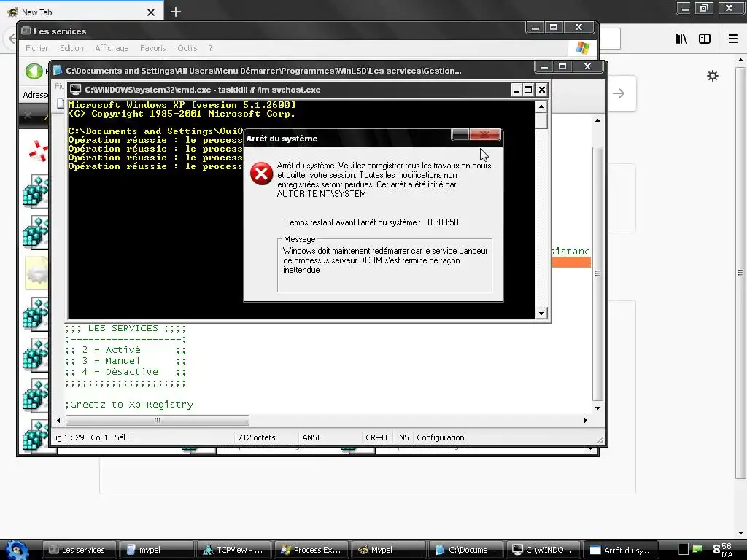Click the Adresse label in Les services

click(35, 95)
